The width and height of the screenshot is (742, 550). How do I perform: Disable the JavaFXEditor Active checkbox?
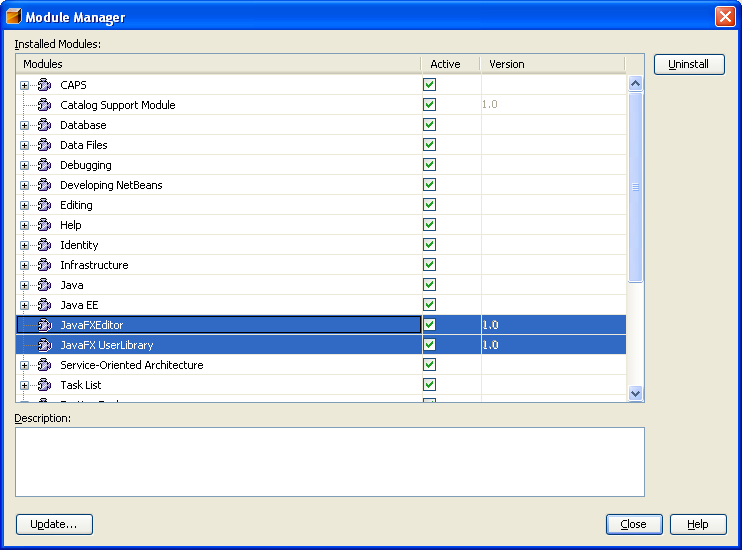coord(429,325)
